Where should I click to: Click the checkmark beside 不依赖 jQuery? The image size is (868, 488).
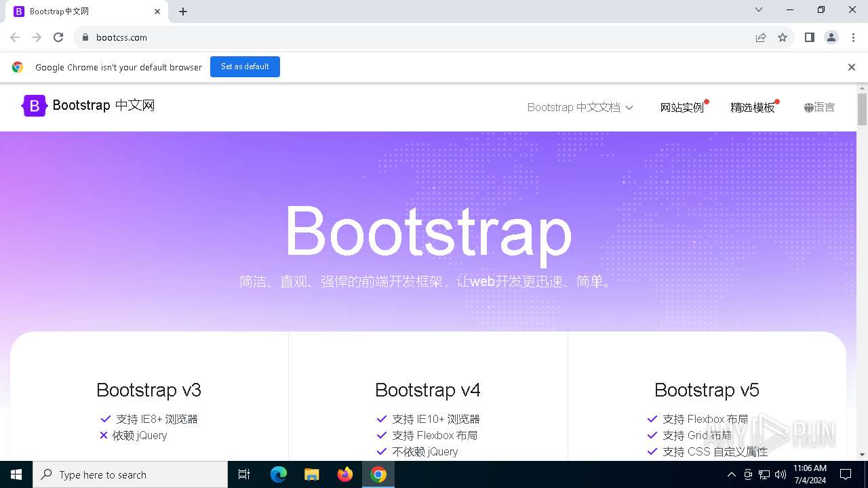(x=381, y=451)
